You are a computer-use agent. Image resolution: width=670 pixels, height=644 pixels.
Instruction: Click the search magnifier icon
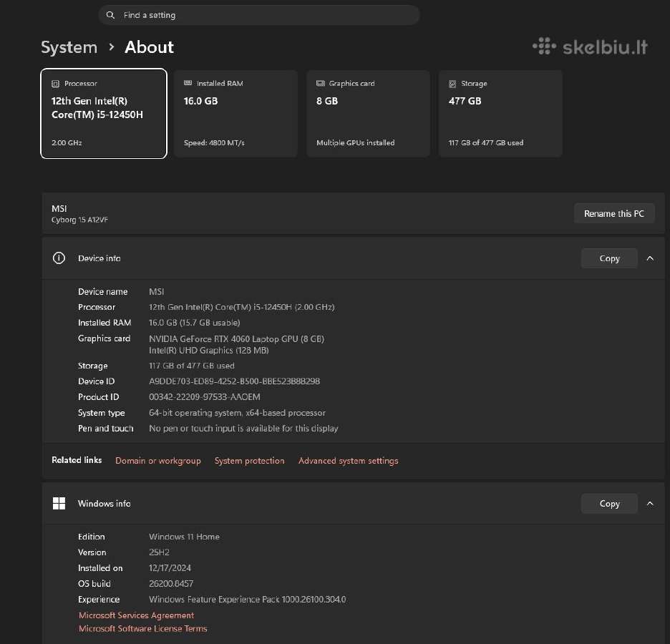[110, 15]
